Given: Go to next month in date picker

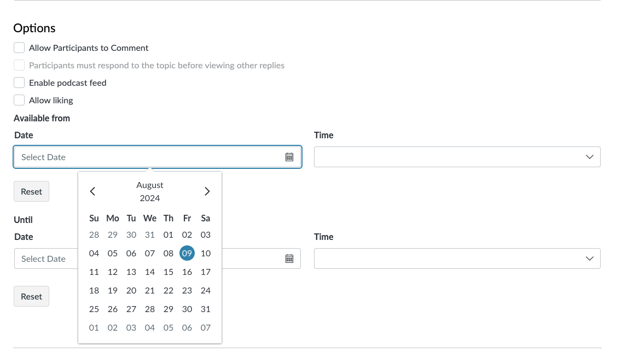Looking at the screenshot, I should coord(207,191).
